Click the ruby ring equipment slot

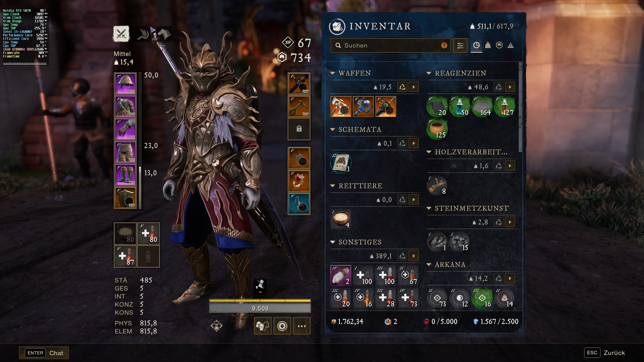click(299, 181)
